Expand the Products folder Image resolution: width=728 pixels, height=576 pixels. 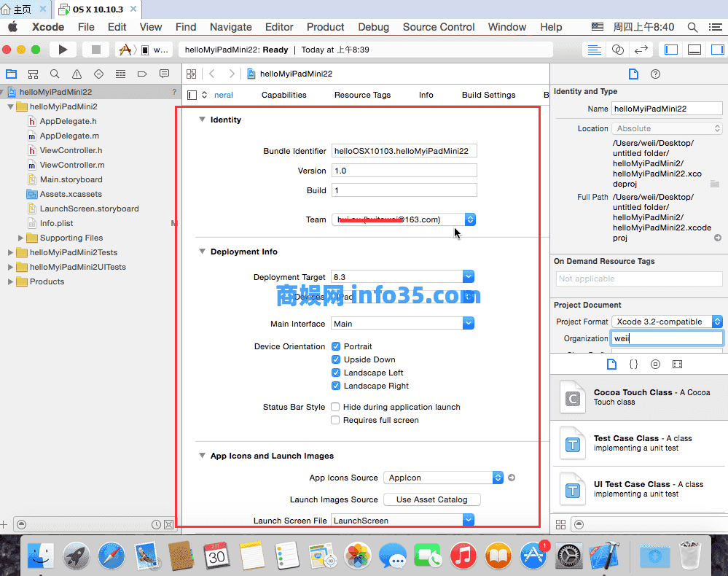pos(10,281)
